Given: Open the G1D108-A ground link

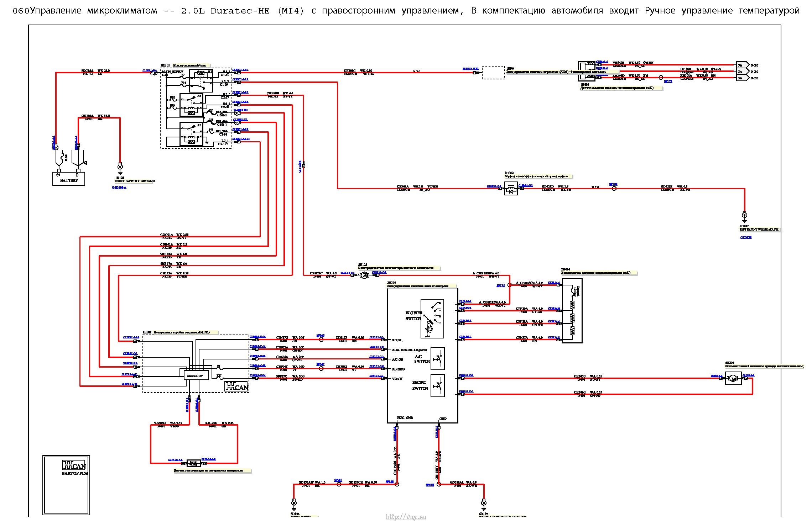Looking at the screenshot, I should click(119, 188).
